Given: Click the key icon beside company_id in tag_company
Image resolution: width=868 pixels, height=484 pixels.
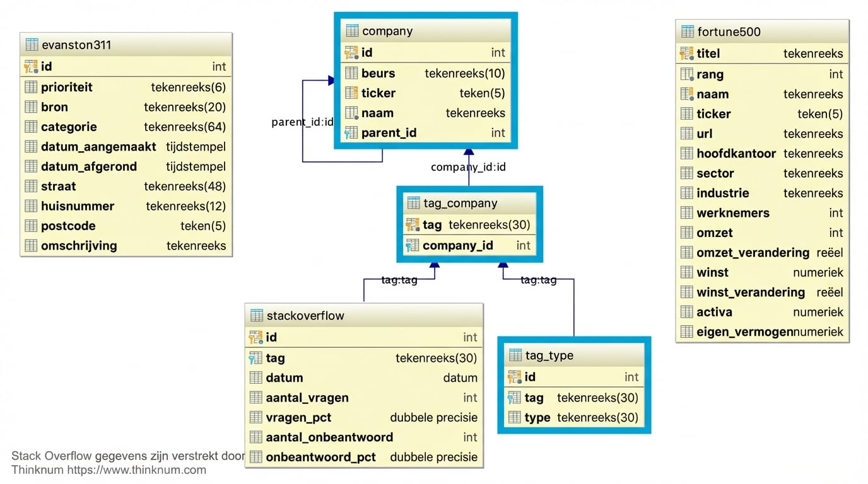Looking at the screenshot, I should (x=413, y=245).
